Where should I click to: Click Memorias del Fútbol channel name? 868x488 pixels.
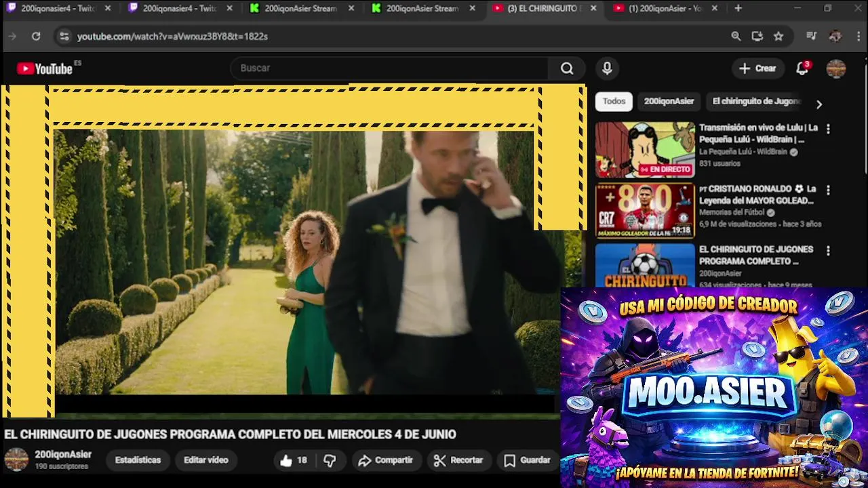click(732, 213)
